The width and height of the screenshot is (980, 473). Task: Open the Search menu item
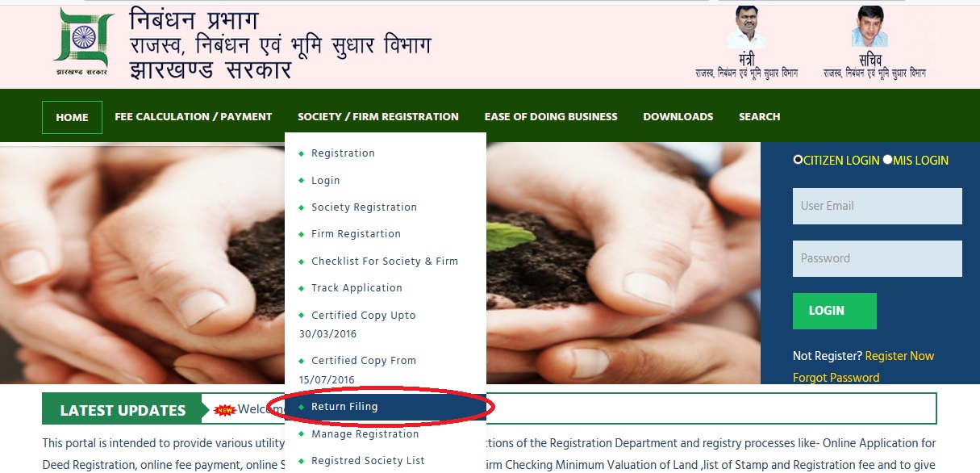click(x=759, y=117)
